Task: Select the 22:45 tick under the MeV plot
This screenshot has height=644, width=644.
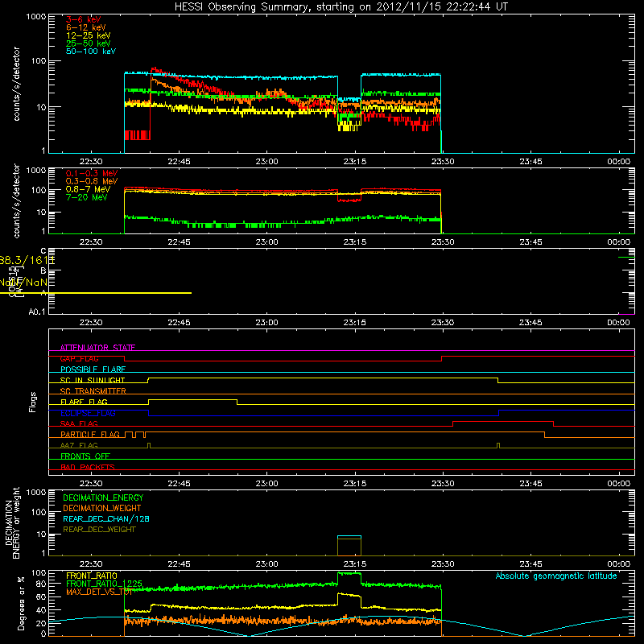Action: click(179, 242)
